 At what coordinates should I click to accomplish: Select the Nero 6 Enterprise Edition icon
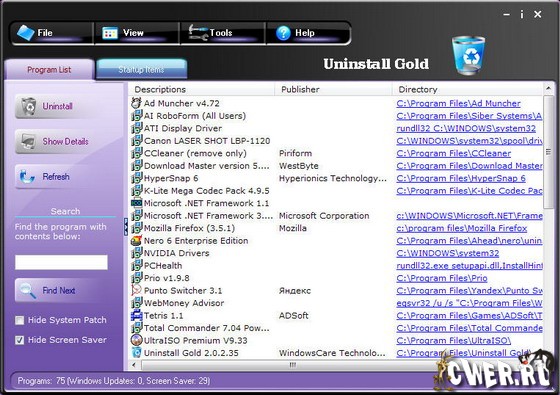click(x=136, y=241)
